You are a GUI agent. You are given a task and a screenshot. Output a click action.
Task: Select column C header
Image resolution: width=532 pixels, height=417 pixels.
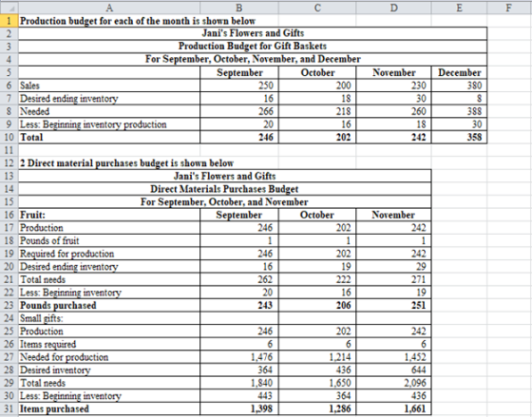click(317, 8)
